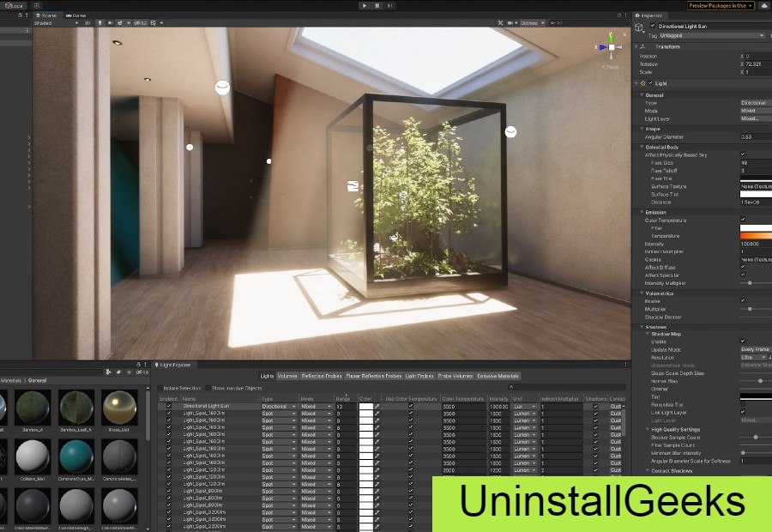The image size is (772, 532).
Task: Click the Pause button in the top toolbar
Action: (x=377, y=5)
